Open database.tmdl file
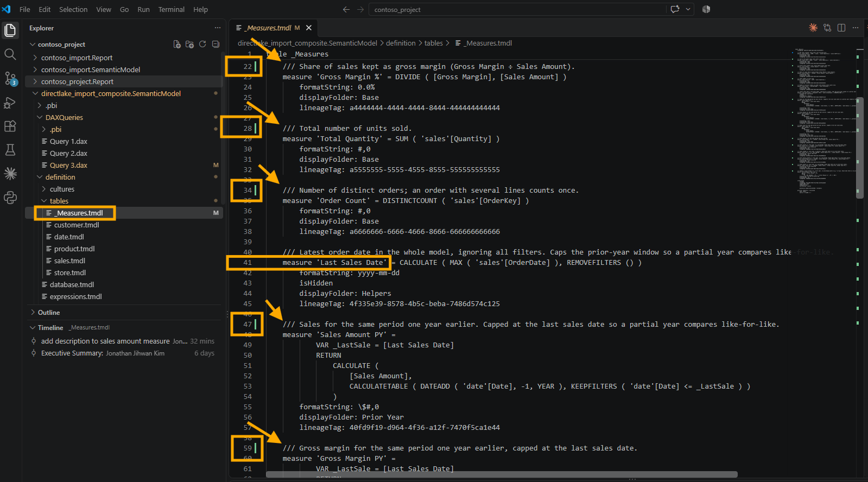868x482 pixels. 72,284
